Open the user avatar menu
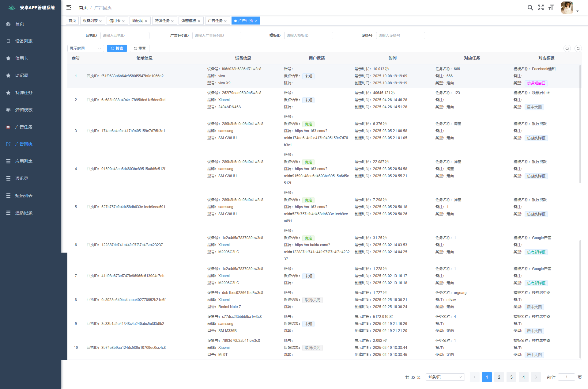 [567, 8]
